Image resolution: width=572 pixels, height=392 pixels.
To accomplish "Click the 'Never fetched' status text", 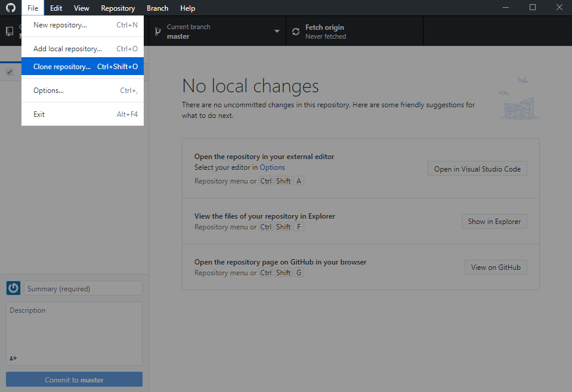I will 326,36.
